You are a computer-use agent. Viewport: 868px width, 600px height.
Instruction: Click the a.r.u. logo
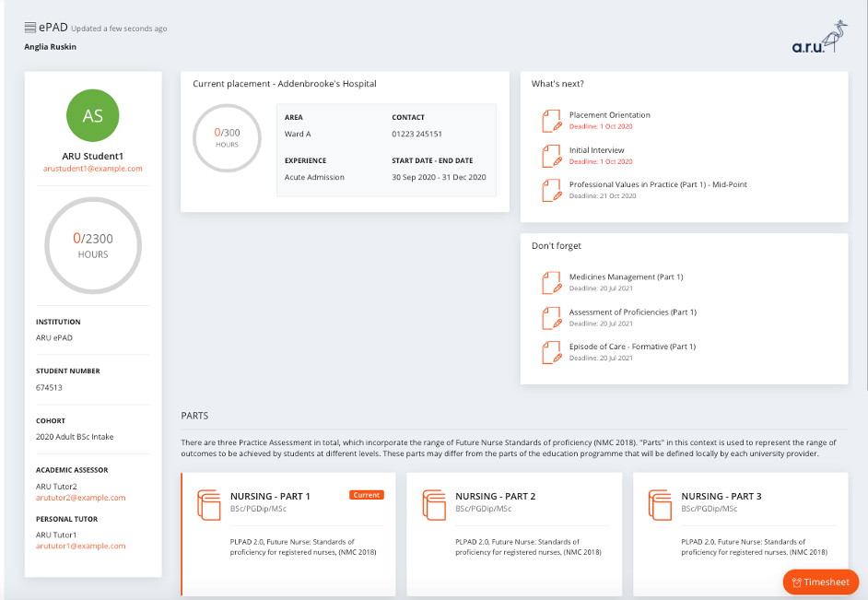tap(818, 41)
